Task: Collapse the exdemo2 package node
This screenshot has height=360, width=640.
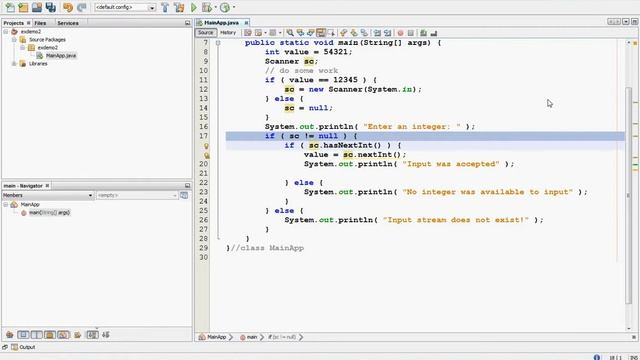Action: point(23,47)
